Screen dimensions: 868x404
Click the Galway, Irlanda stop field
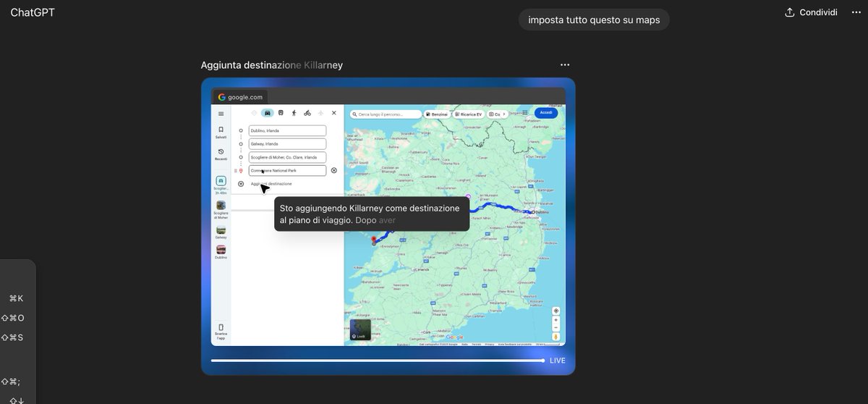point(287,144)
